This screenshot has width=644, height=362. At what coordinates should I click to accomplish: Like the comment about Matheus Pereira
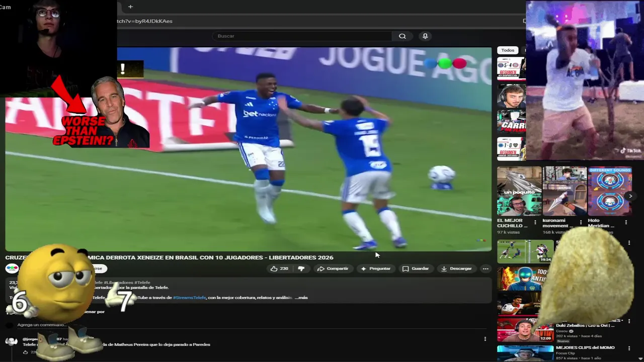coord(25,352)
